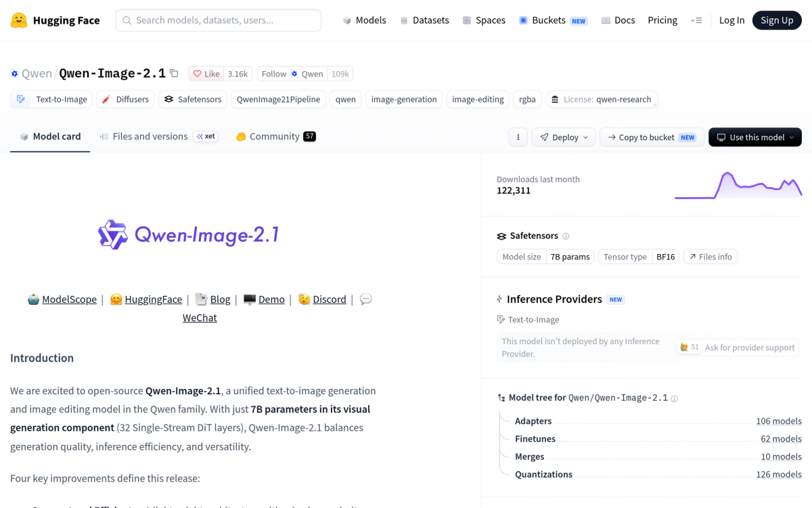Click the Sign Up button
The height and width of the screenshot is (508, 812).
(x=777, y=20)
